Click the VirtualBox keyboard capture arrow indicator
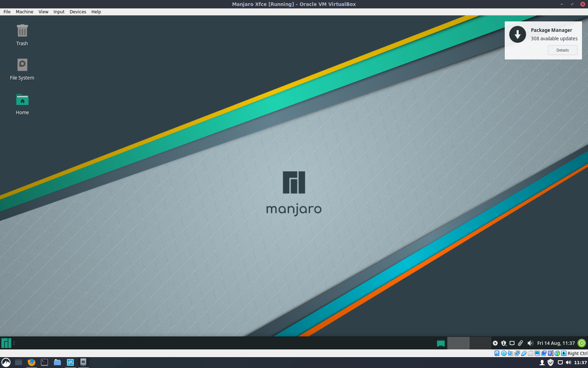 pyautogui.click(x=563, y=353)
